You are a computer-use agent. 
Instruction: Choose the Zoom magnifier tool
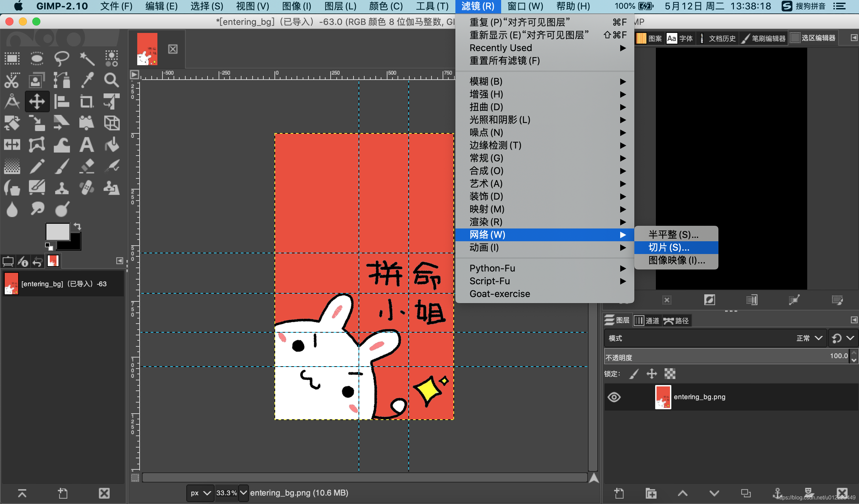(x=111, y=80)
